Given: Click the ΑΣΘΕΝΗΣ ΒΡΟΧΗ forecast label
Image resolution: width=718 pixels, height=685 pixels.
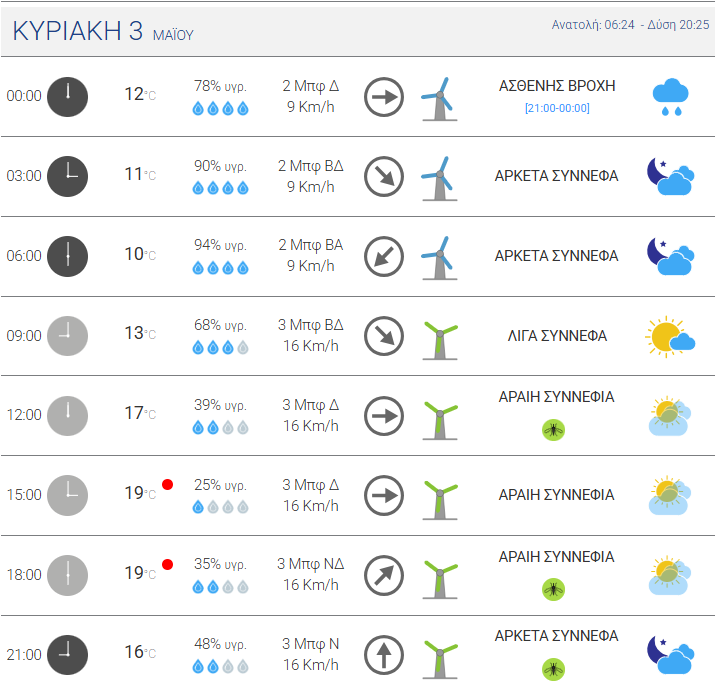Looking at the screenshot, I should [557, 86].
